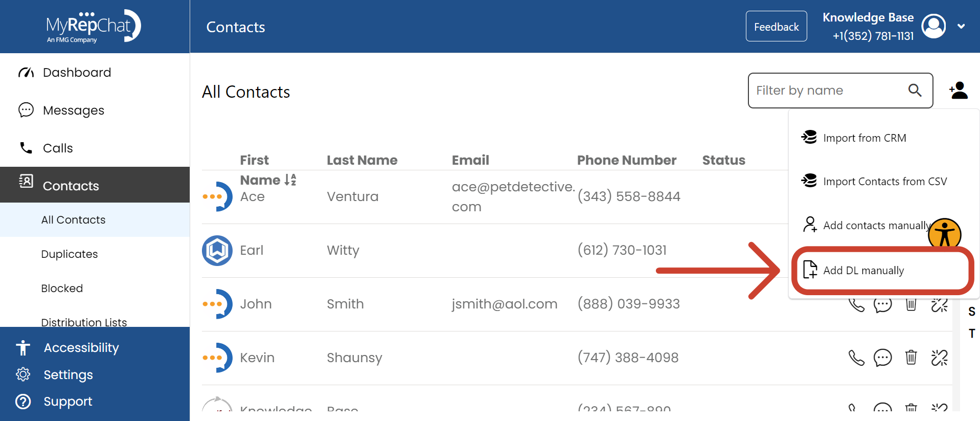Unlink John Smith via the broken-link icon

click(x=940, y=304)
